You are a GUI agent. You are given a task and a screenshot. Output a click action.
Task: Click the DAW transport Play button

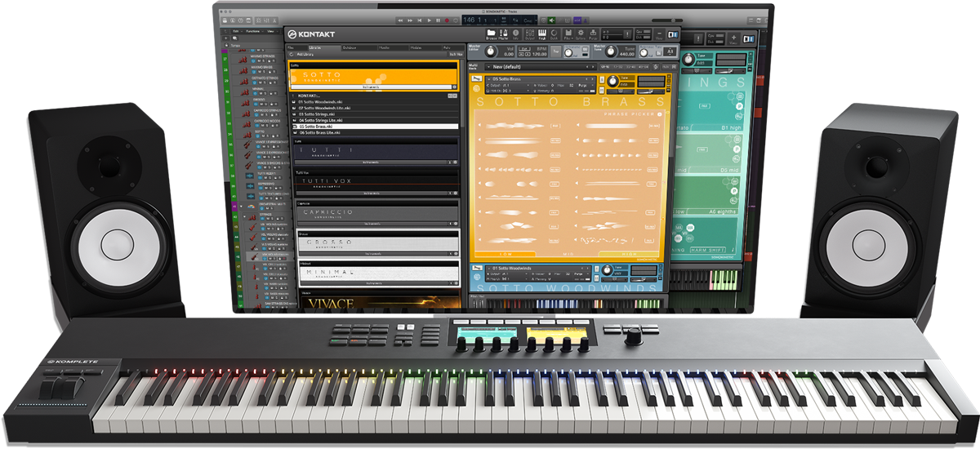[429, 20]
